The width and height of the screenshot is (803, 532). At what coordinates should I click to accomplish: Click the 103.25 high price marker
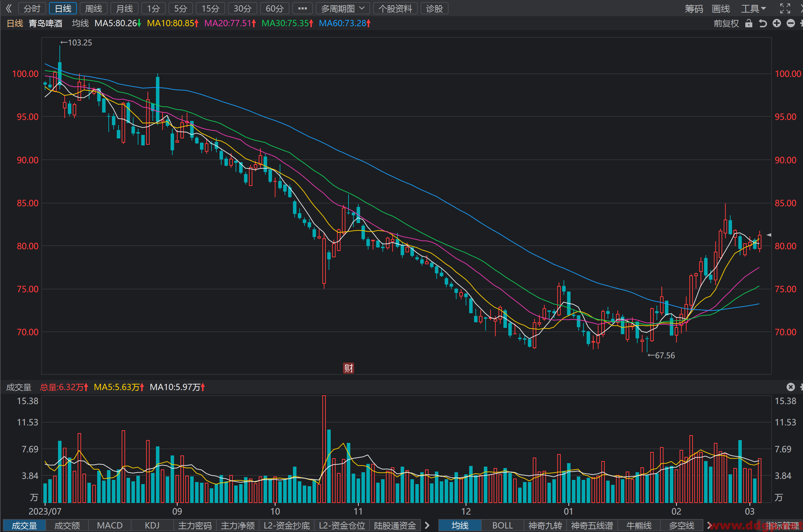point(76,43)
